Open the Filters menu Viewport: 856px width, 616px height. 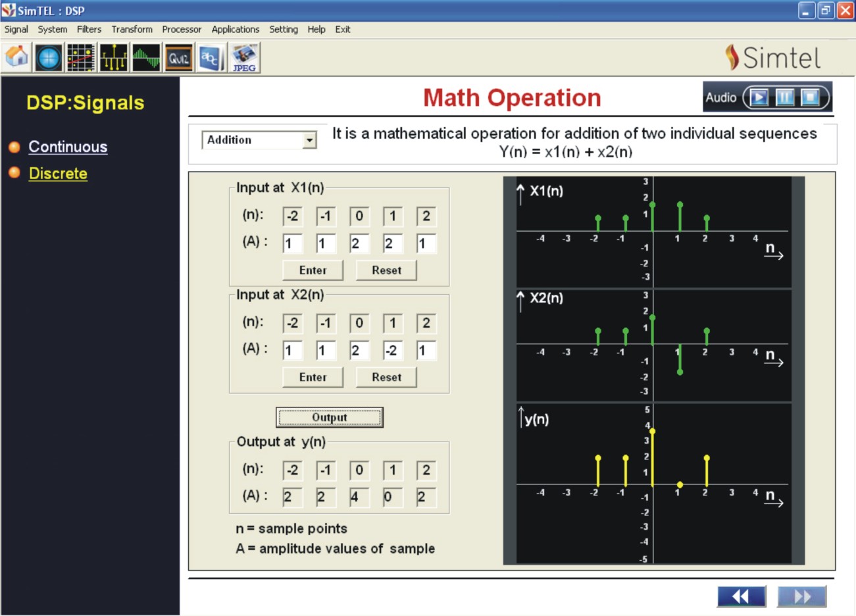pos(89,30)
